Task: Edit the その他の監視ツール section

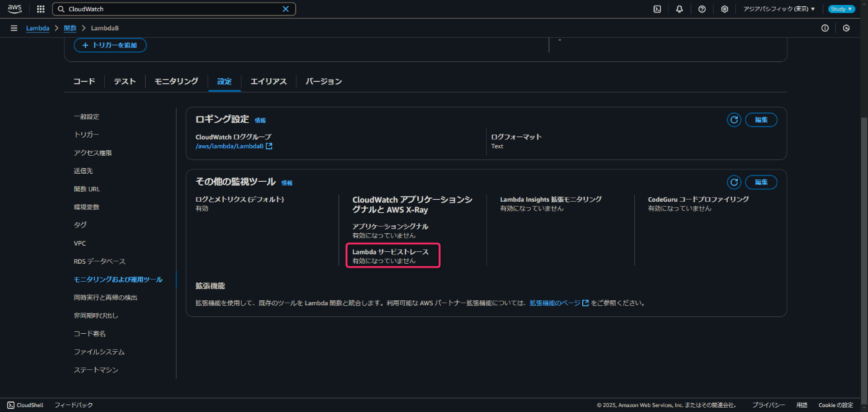Action: (x=761, y=182)
